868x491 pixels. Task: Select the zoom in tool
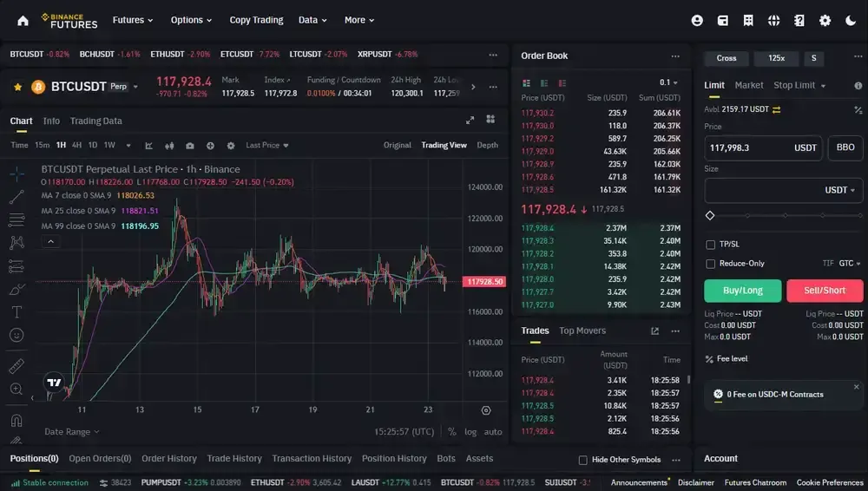click(16, 390)
